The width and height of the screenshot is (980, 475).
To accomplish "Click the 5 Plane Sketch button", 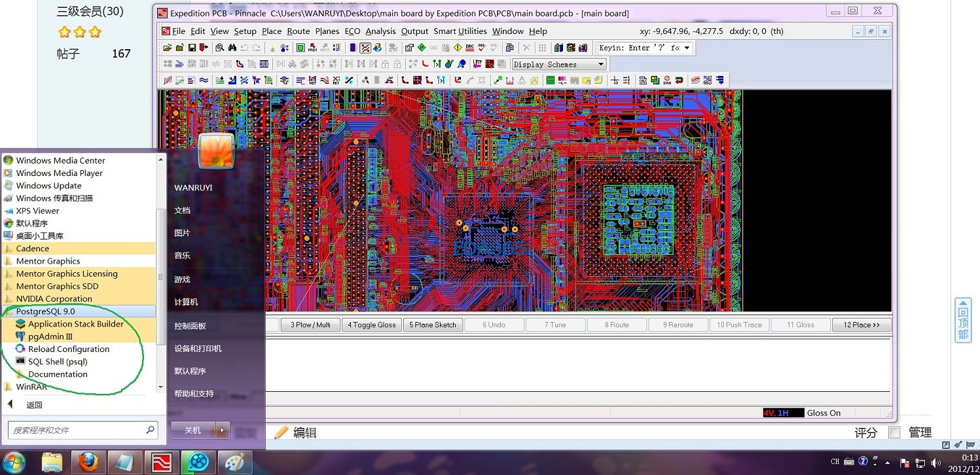I will pyautogui.click(x=433, y=325).
